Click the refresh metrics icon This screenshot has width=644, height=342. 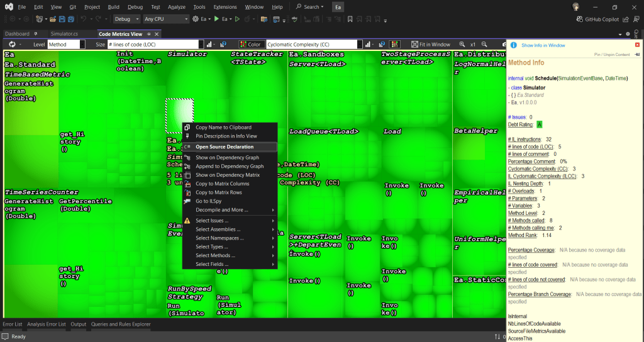pyautogui.click(x=12, y=45)
